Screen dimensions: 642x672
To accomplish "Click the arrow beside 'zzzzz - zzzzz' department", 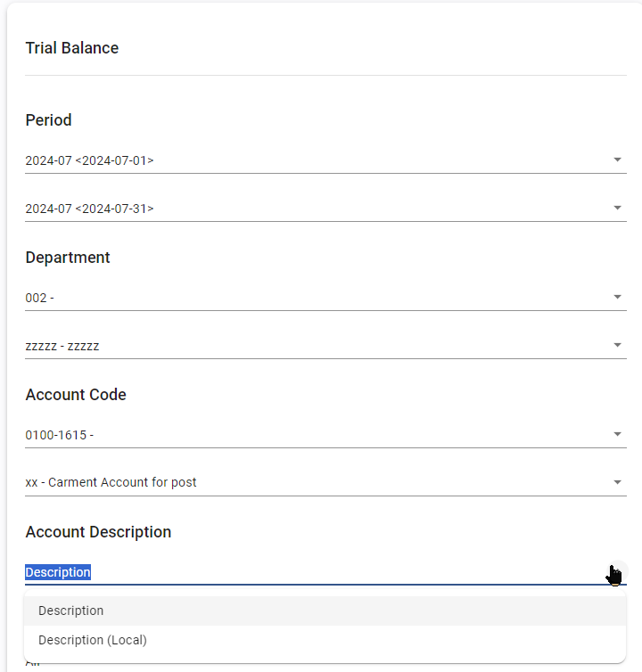I will point(617,346).
